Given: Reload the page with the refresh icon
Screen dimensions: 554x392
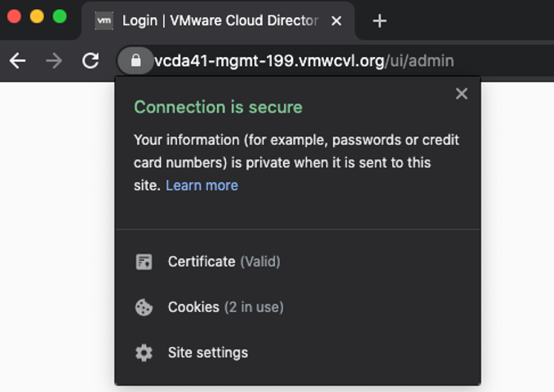Looking at the screenshot, I should point(91,60).
